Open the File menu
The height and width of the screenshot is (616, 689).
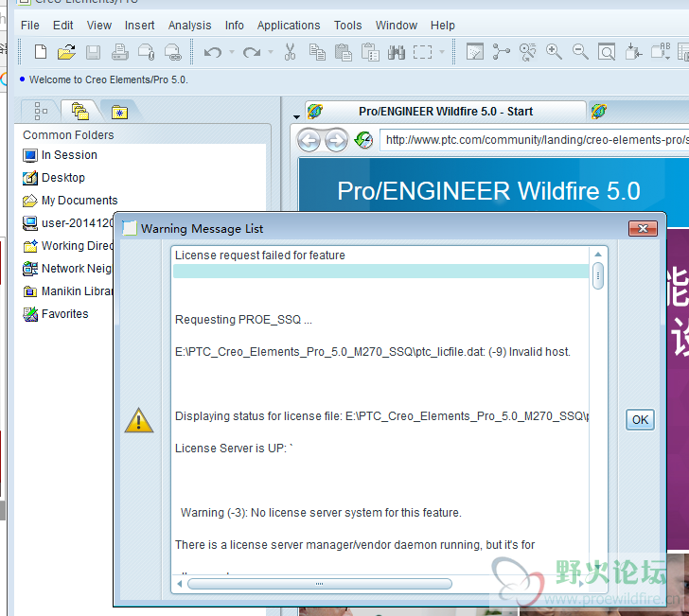point(30,26)
